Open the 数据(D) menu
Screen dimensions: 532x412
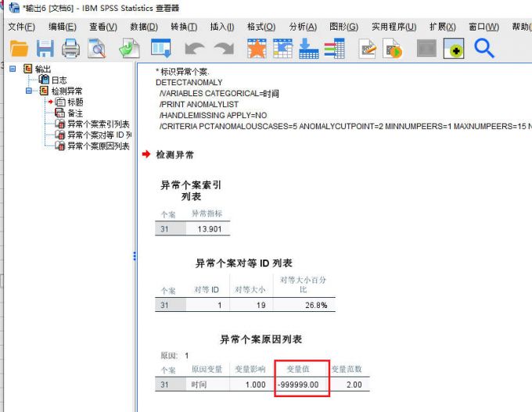[x=144, y=27]
